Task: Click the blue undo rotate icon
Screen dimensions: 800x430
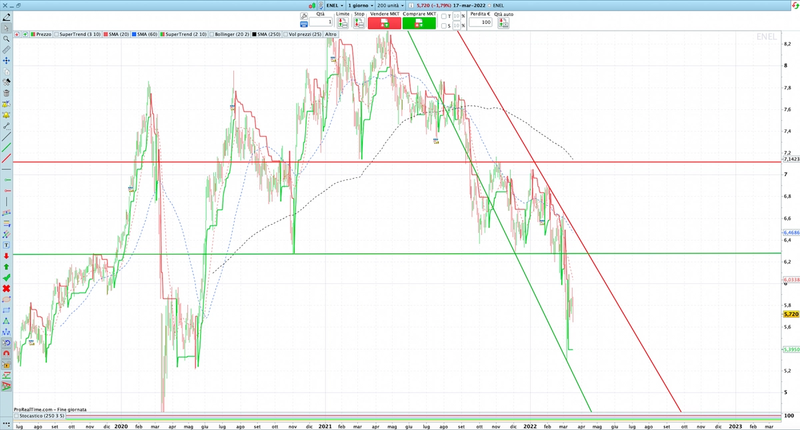Action: 6,343
